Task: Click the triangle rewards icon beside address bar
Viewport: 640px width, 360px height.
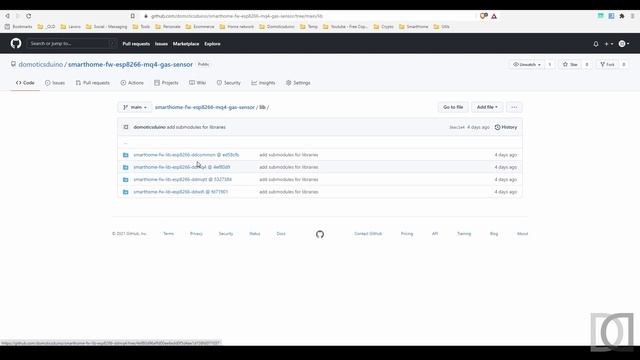Action: click(494, 16)
